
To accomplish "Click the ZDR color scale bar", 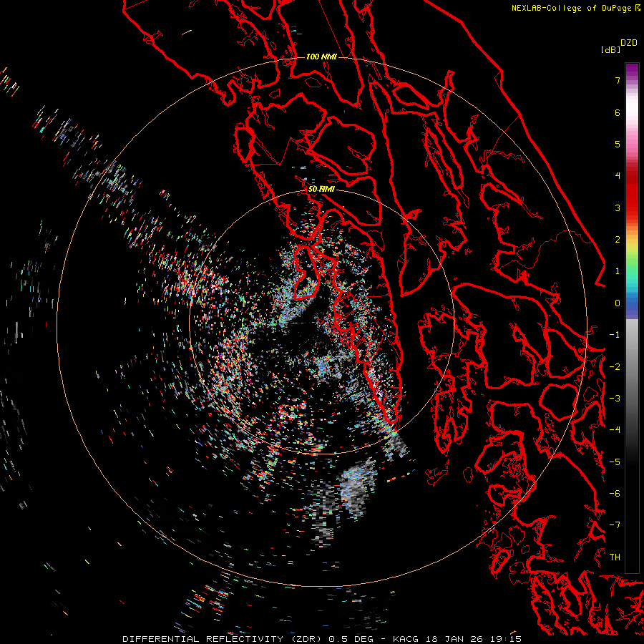I will [632, 318].
